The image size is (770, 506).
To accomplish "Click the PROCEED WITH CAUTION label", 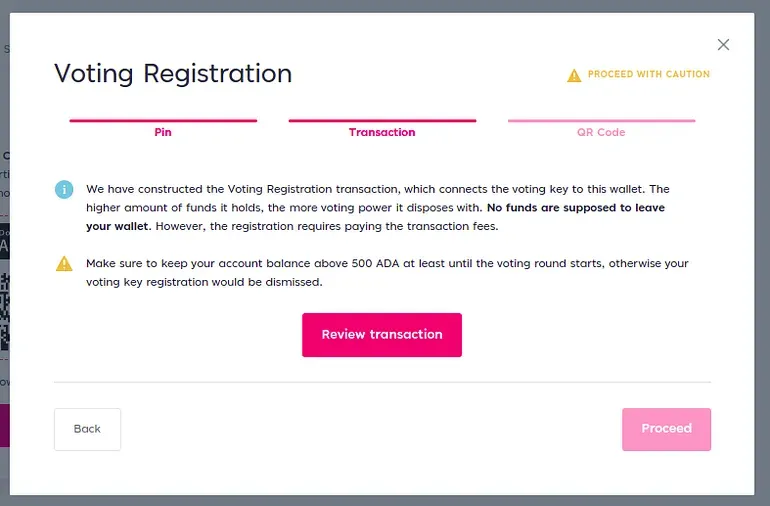I will (649, 74).
